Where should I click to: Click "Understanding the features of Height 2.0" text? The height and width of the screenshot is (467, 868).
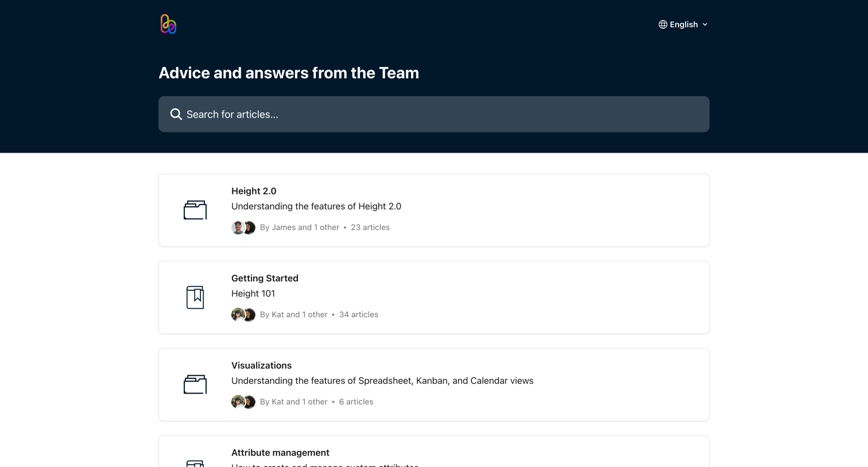(316, 207)
